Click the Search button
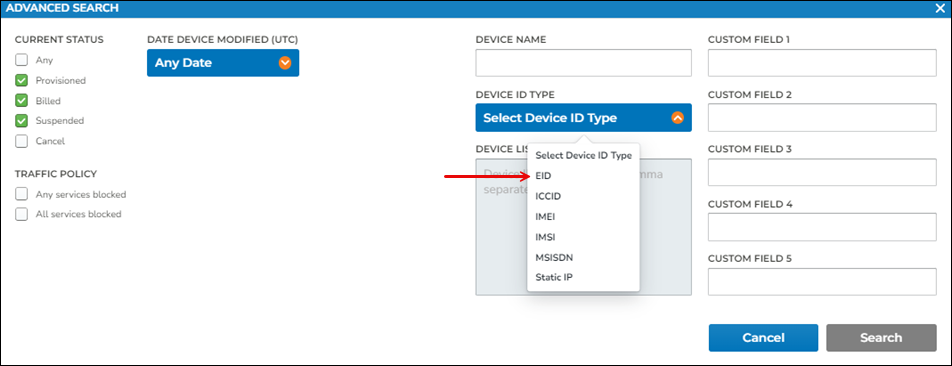The height and width of the screenshot is (366, 952). 881,337
